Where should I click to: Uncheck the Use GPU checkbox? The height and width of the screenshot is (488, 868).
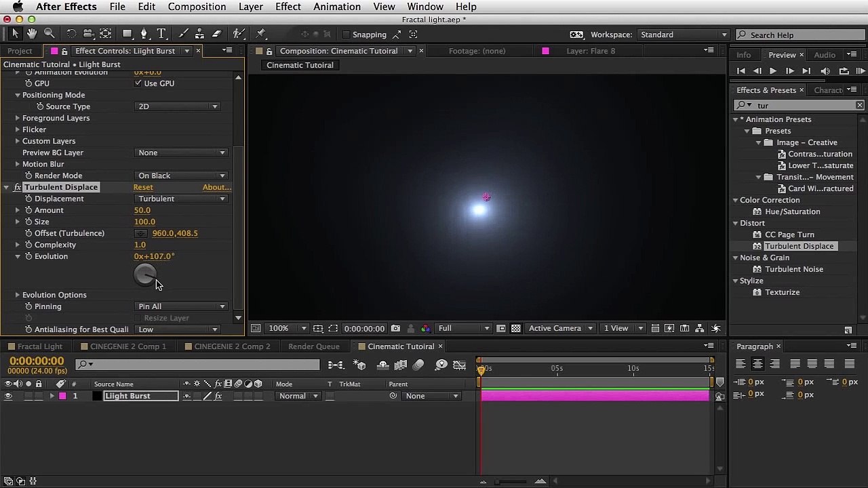[138, 83]
